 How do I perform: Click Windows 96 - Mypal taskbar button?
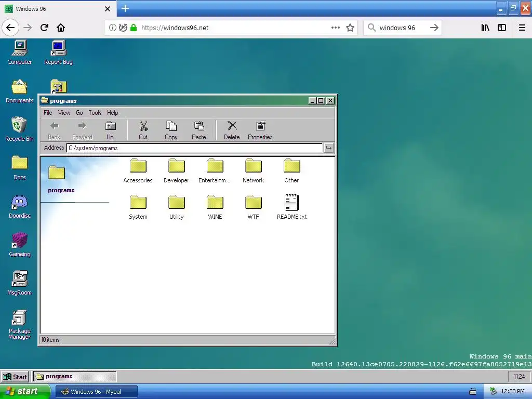[x=96, y=392]
